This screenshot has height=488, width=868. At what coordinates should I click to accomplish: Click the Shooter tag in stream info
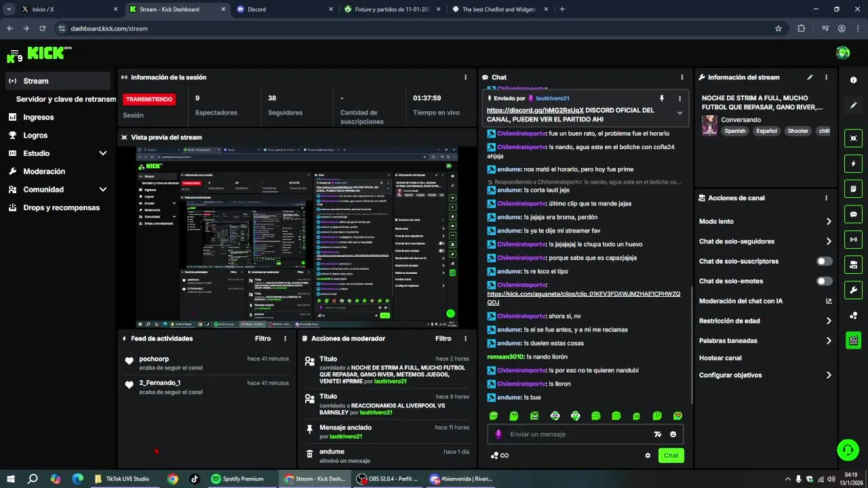[x=797, y=131]
